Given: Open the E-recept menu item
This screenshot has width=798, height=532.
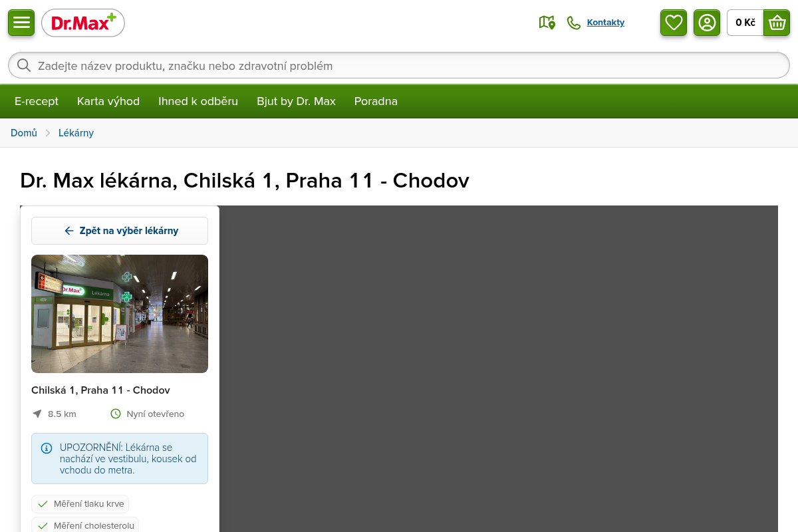Looking at the screenshot, I should (x=37, y=101).
